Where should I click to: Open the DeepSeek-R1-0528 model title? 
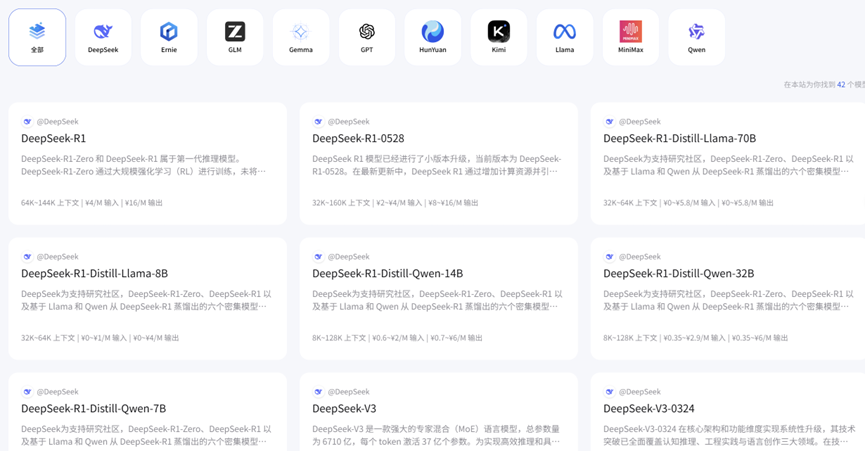(x=358, y=138)
